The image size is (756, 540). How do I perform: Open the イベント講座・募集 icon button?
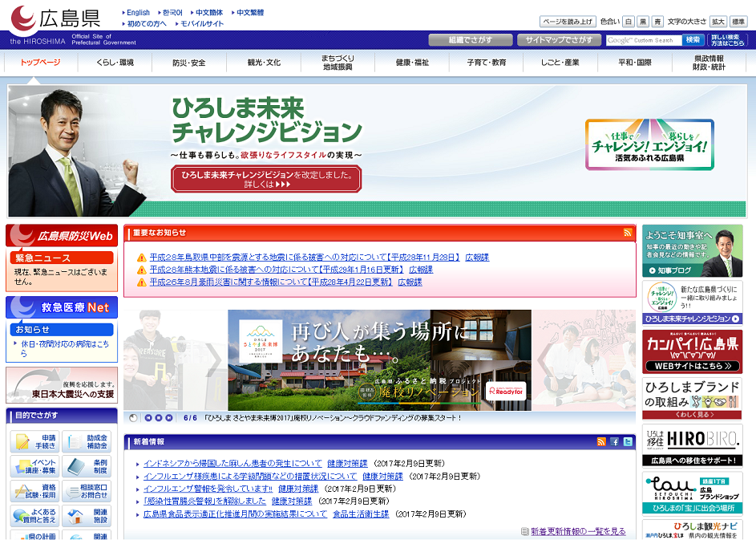click(34, 466)
